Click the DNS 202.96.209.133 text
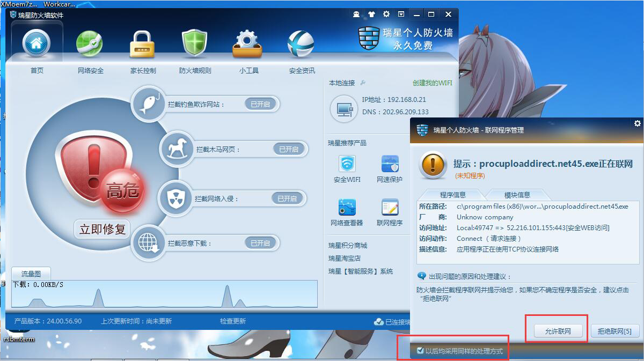 (396, 112)
